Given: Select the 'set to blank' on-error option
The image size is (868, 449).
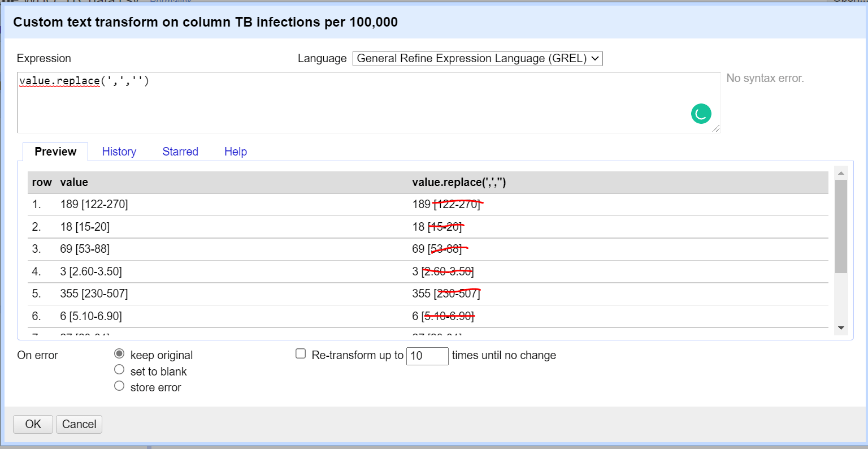Looking at the screenshot, I should (x=119, y=370).
